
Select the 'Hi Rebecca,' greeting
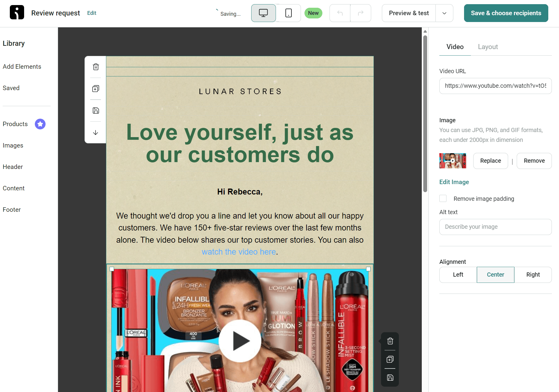(240, 192)
